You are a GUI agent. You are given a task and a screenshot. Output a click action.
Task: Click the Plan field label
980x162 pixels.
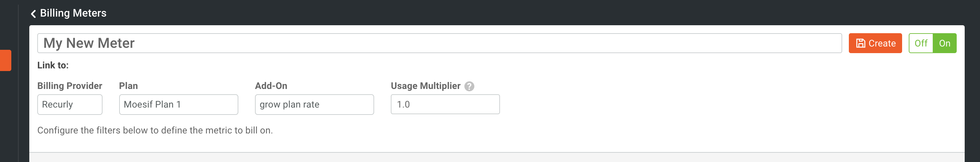(128, 86)
